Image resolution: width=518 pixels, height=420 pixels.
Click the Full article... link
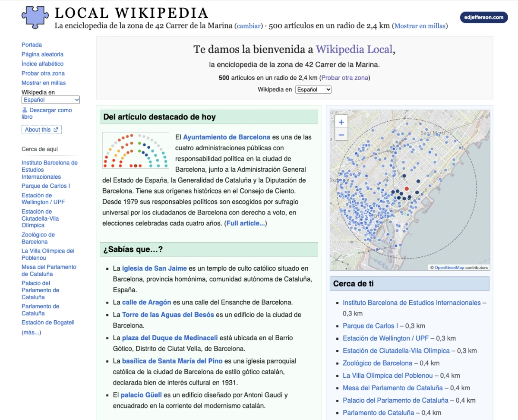pos(246,223)
